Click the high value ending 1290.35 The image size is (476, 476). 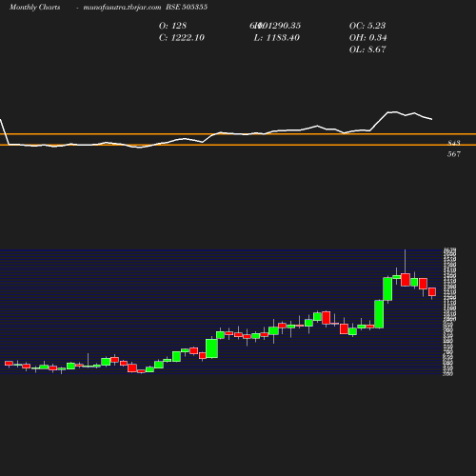[x=275, y=26]
